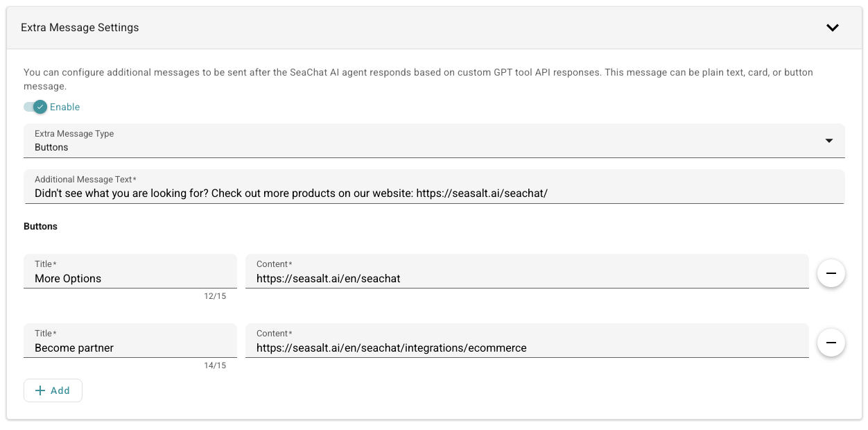Collapse panel using the header chevron icon
Screen dimensions: 868x430
833,28
